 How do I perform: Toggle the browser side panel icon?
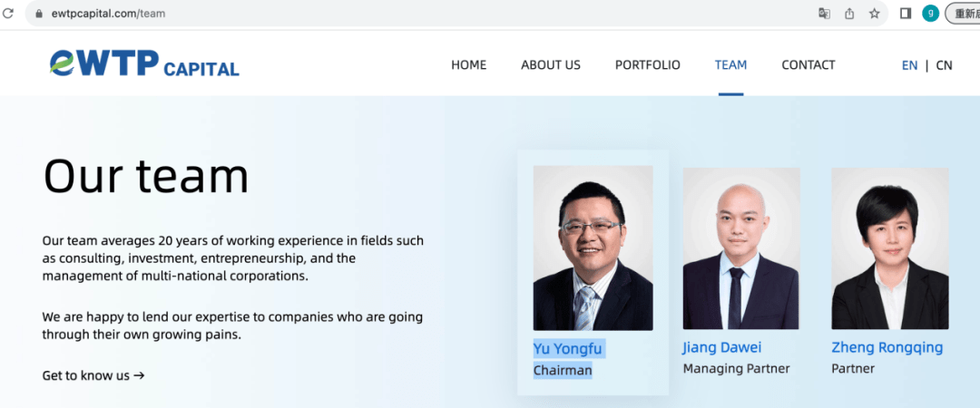pyautogui.click(x=906, y=14)
